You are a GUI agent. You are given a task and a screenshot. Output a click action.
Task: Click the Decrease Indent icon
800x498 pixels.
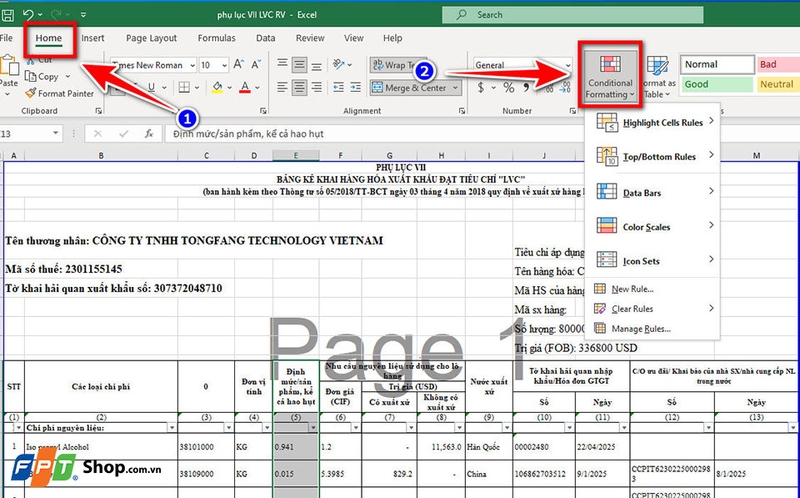pyautogui.click(x=338, y=87)
